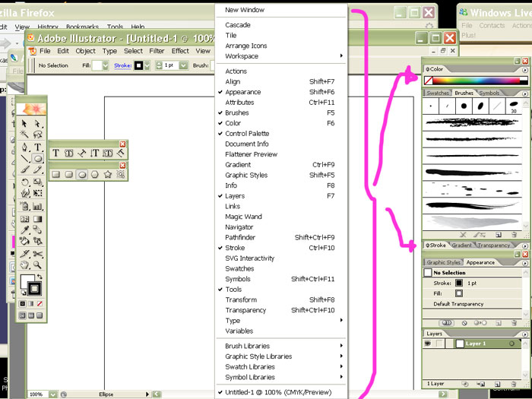Expand Workspace submenu
Screen dimensions: 532x399
(x=281, y=56)
